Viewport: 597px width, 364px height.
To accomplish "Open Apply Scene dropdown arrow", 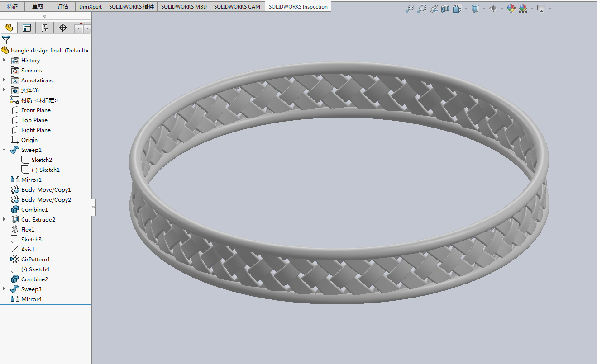I will (x=532, y=9).
